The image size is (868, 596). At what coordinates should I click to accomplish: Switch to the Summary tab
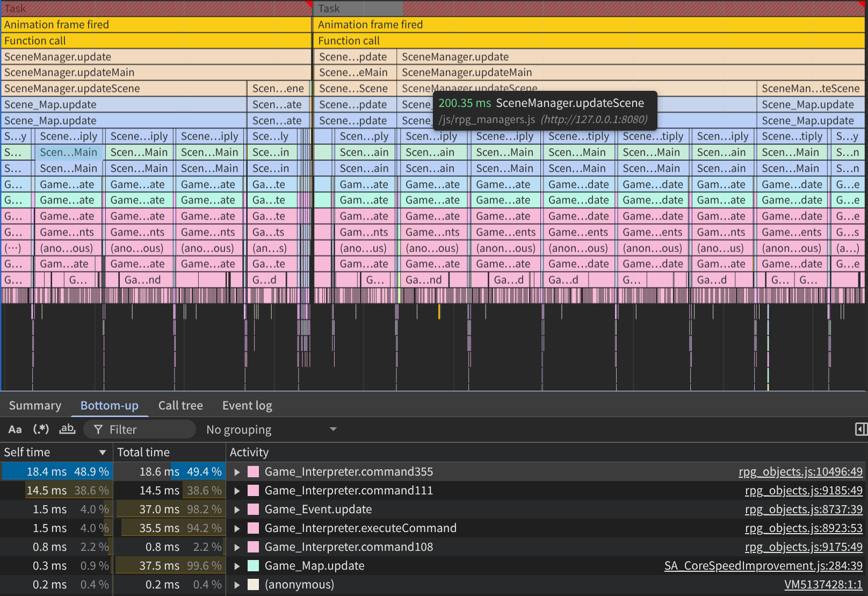tap(35, 405)
